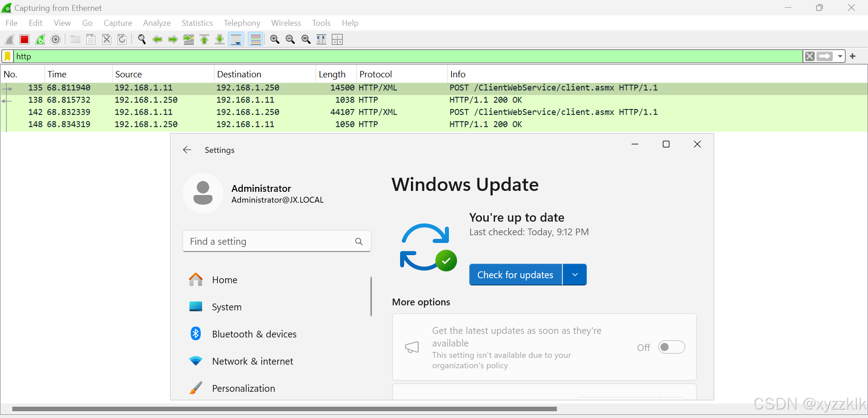This screenshot has width=868, height=418.
Task: Sort packets by Length column header
Action: point(336,74)
